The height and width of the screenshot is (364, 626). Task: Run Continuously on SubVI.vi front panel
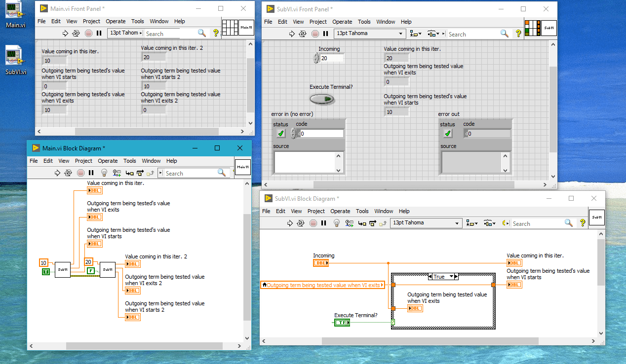tap(301, 33)
